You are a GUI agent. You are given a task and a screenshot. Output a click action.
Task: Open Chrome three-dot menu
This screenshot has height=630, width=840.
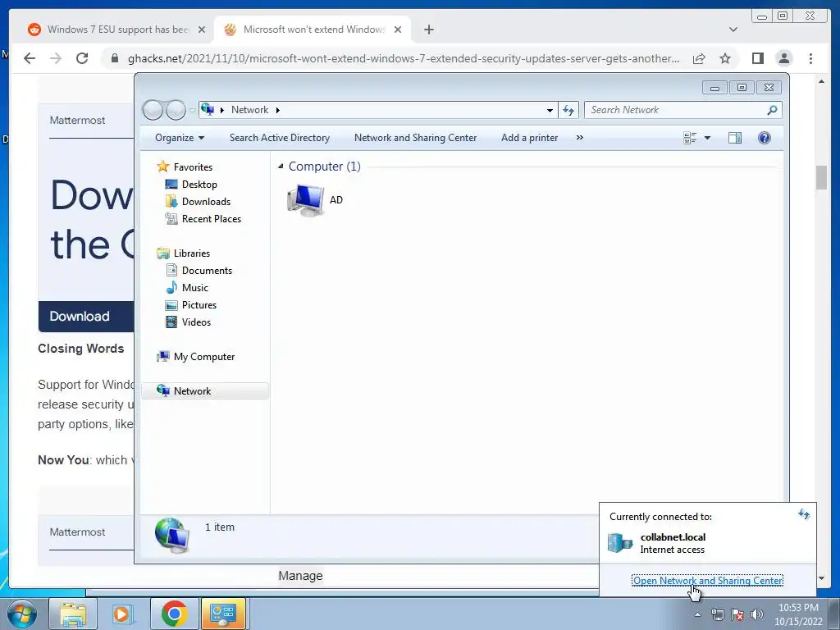coord(810,58)
